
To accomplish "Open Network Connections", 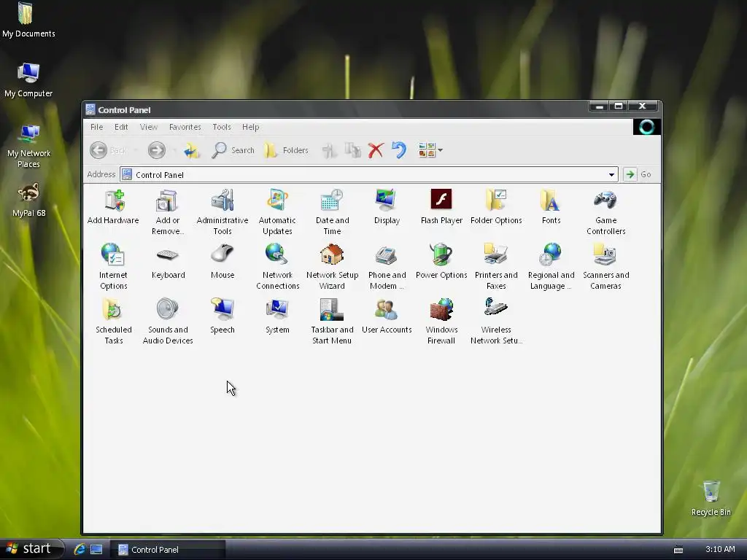I will pyautogui.click(x=277, y=267).
